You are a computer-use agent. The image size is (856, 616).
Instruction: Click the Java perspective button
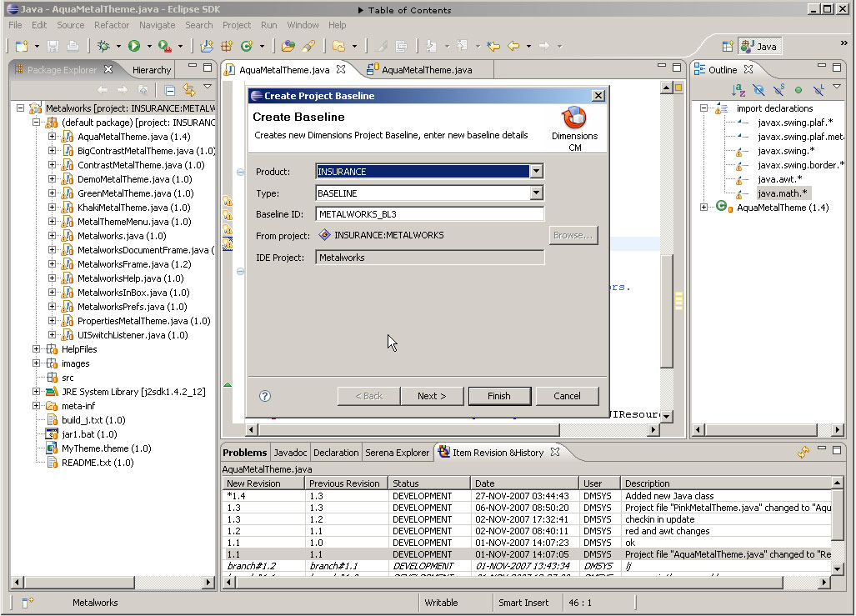coord(759,47)
